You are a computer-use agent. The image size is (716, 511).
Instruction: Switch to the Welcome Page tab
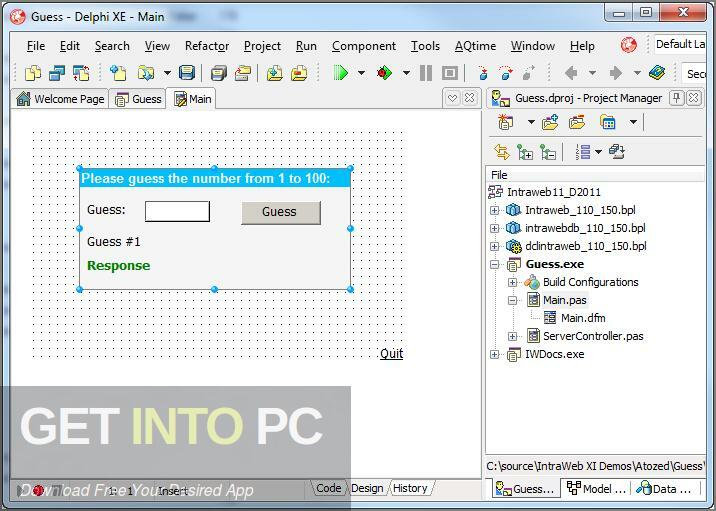[60, 99]
